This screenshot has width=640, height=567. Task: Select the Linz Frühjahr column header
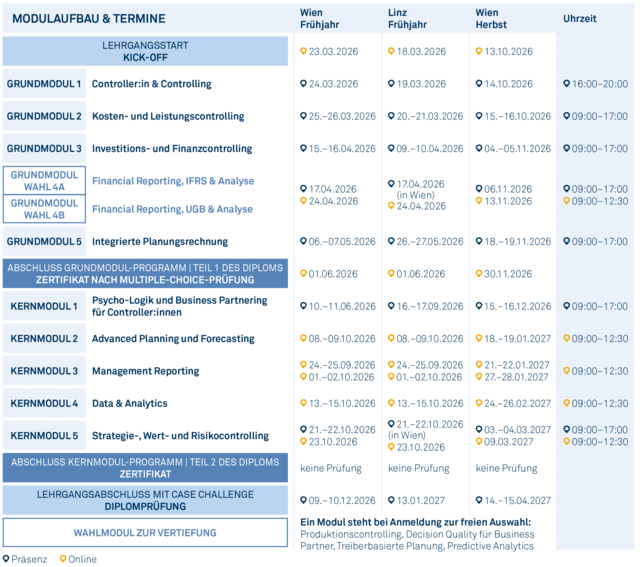pos(406,18)
